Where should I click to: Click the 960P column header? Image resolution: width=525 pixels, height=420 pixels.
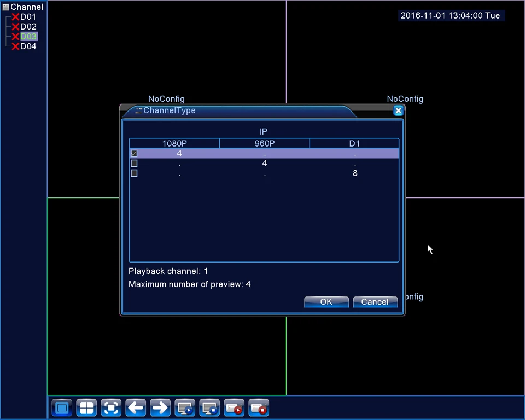(x=265, y=143)
